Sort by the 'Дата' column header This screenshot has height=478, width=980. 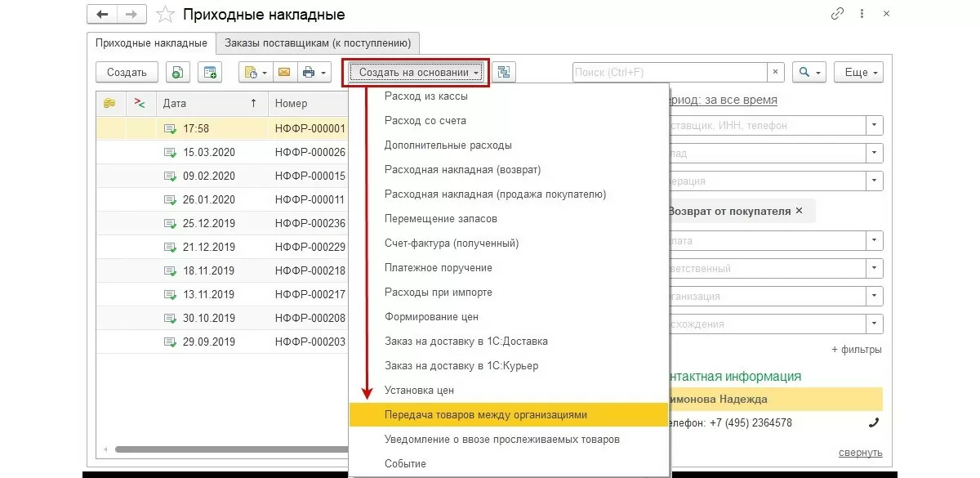(212, 104)
